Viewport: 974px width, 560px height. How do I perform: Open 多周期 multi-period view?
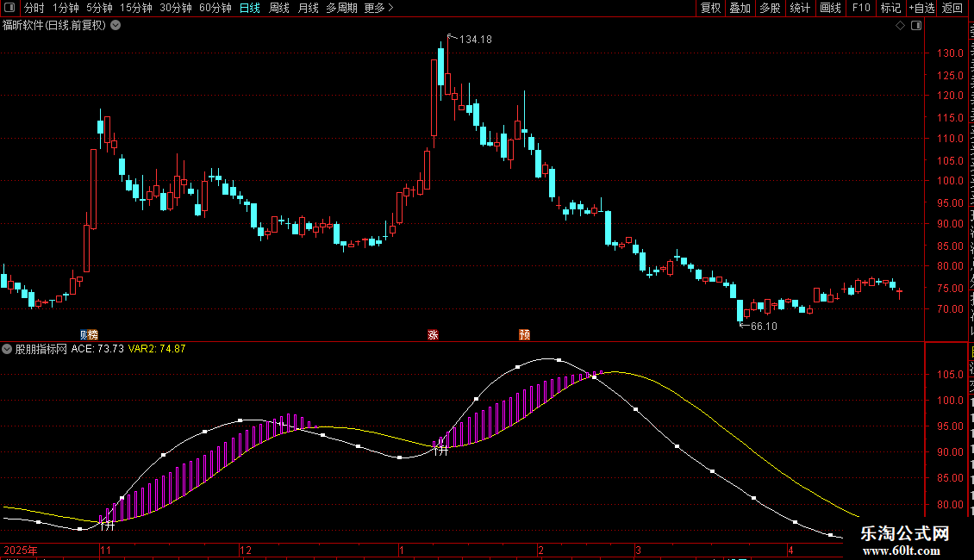point(341,8)
